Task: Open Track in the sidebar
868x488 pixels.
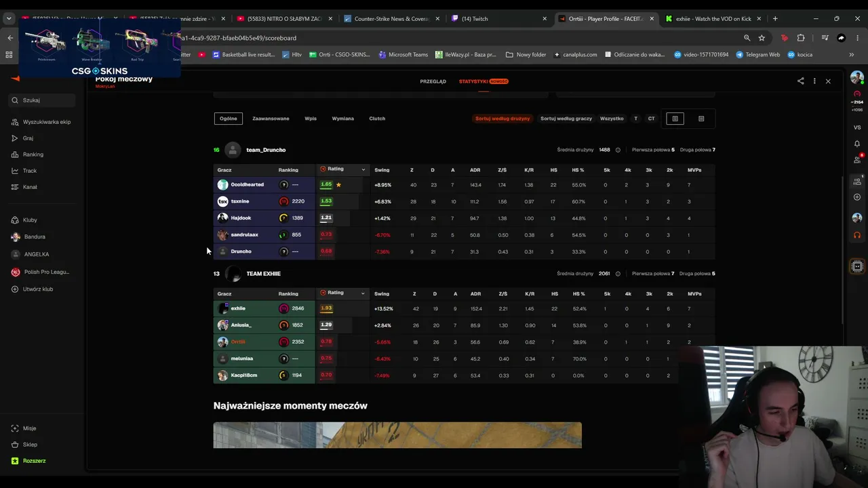Action: (x=24, y=171)
